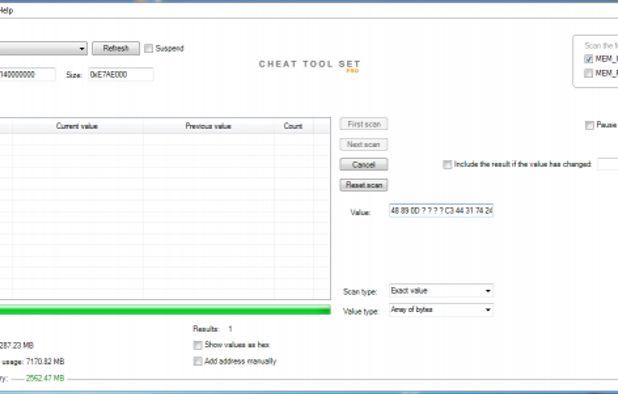
Task: Uncheck the first MEM_ checkbox
Action: (x=588, y=59)
